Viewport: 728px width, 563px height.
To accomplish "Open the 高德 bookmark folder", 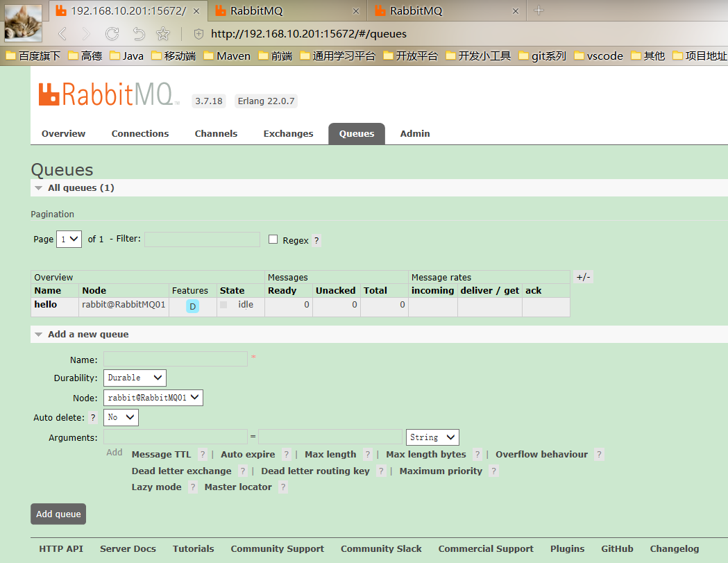I will [x=85, y=56].
